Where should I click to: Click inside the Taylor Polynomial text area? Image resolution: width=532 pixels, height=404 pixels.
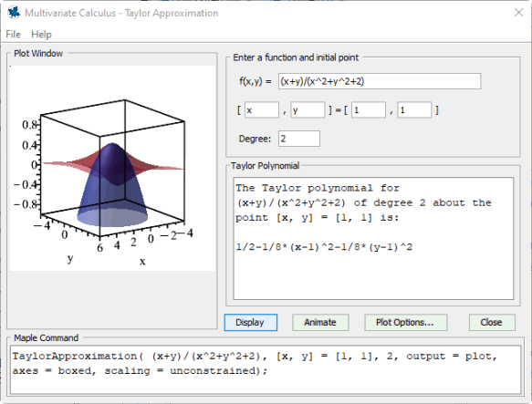coord(373,238)
